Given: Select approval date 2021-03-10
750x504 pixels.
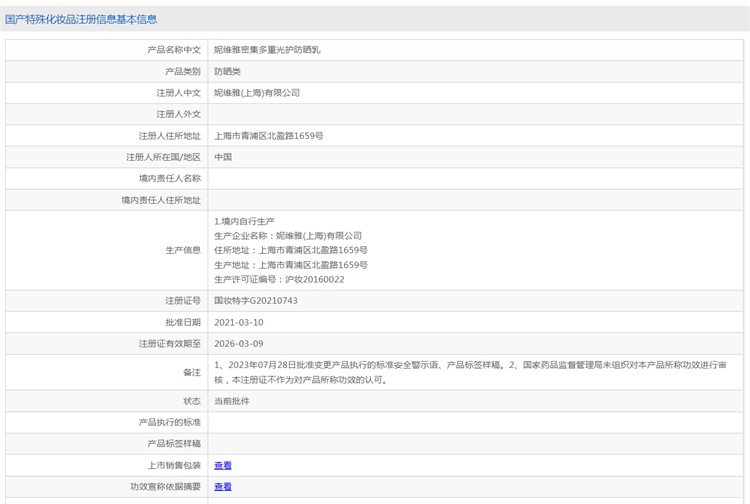Looking at the screenshot, I should click(239, 322).
